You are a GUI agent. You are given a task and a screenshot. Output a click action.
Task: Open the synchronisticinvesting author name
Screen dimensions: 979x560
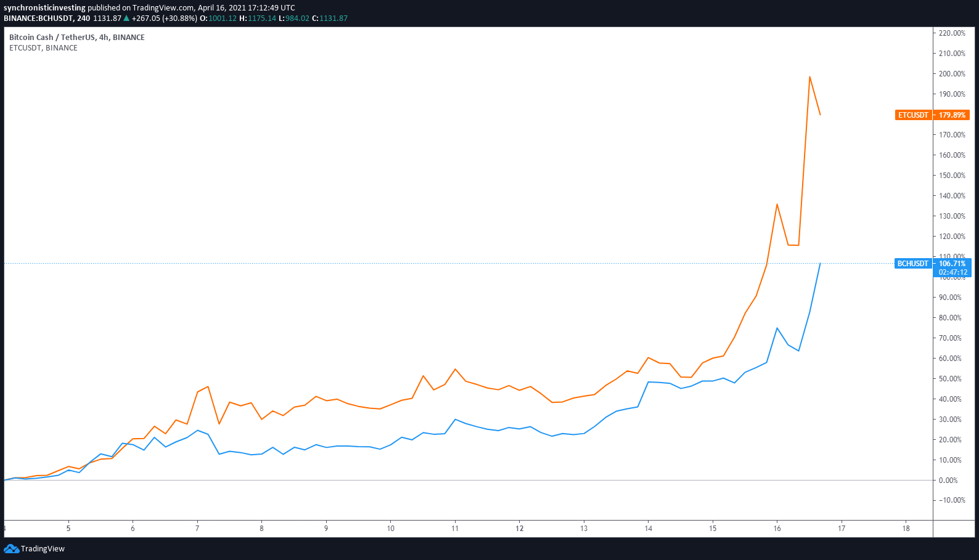(44, 8)
